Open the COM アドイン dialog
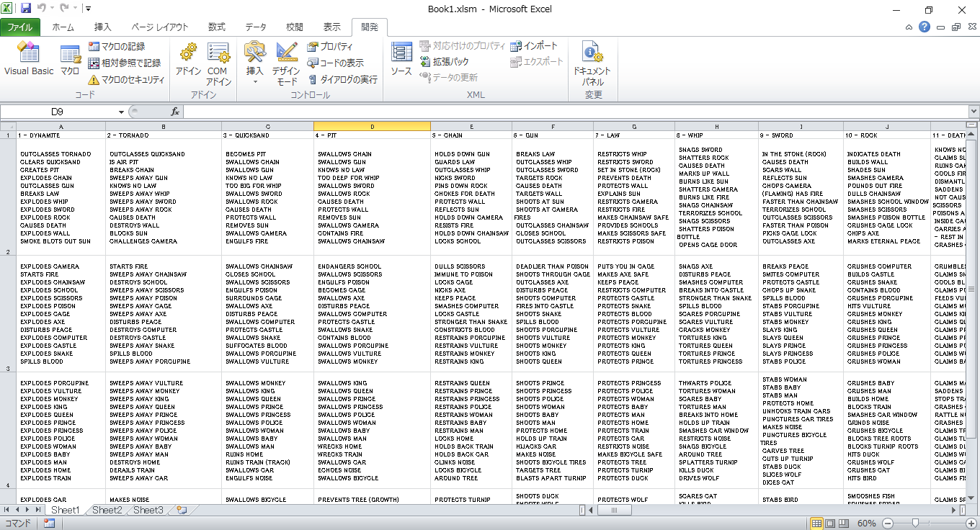Viewport: 980px width, 530px height. (x=218, y=63)
